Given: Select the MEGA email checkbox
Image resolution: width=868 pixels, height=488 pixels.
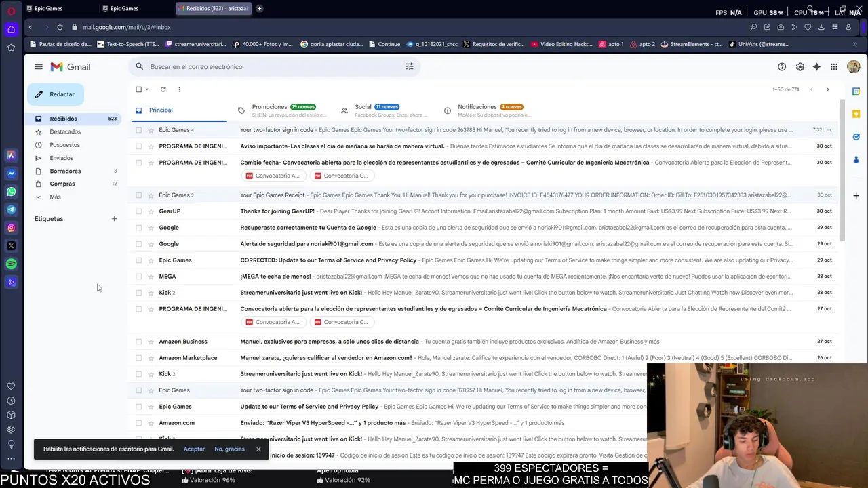Looking at the screenshot, I should point(139,277).
